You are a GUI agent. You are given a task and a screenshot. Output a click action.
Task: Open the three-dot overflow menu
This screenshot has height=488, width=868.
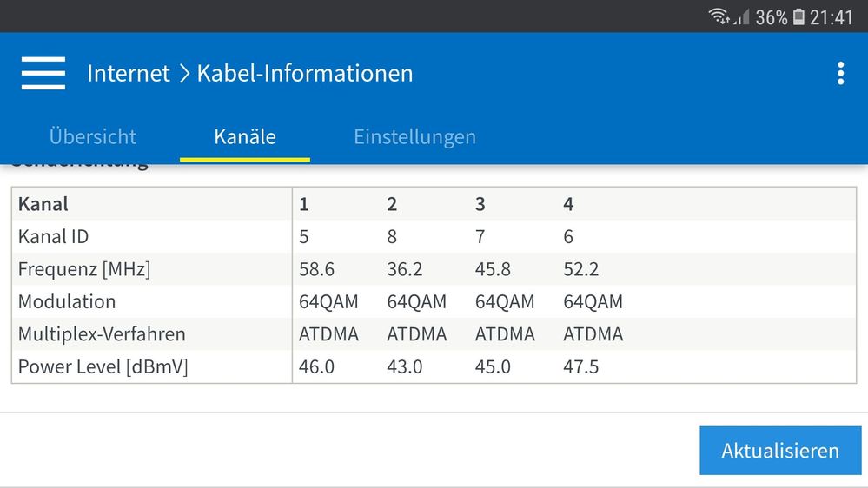840,73
